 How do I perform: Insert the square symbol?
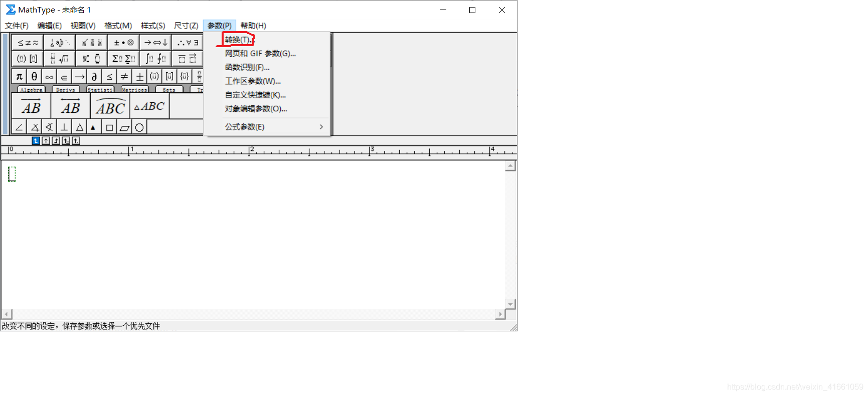point(109,127)
